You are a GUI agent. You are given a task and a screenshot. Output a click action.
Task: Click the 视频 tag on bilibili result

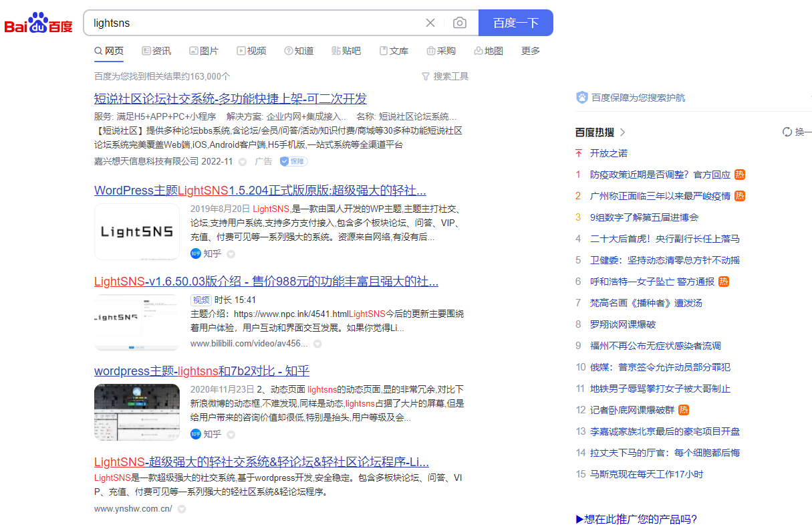click(201, 300)
